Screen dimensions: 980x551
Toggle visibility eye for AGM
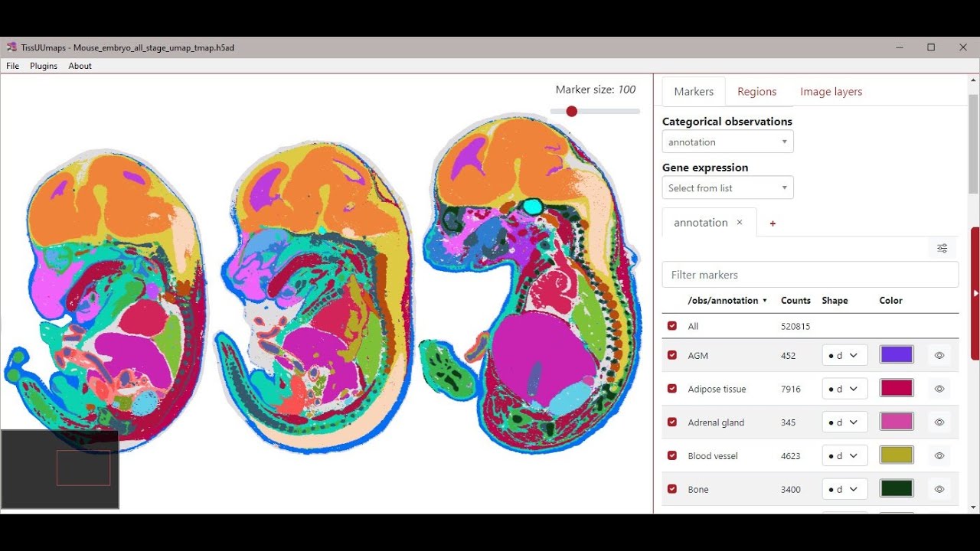click(939, 355)
